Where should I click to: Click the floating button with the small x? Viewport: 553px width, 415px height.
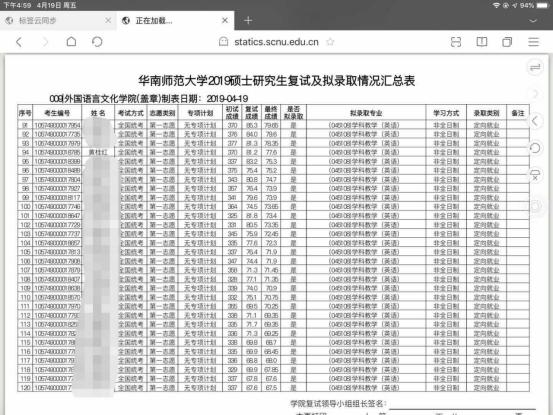tap(535, 175)
